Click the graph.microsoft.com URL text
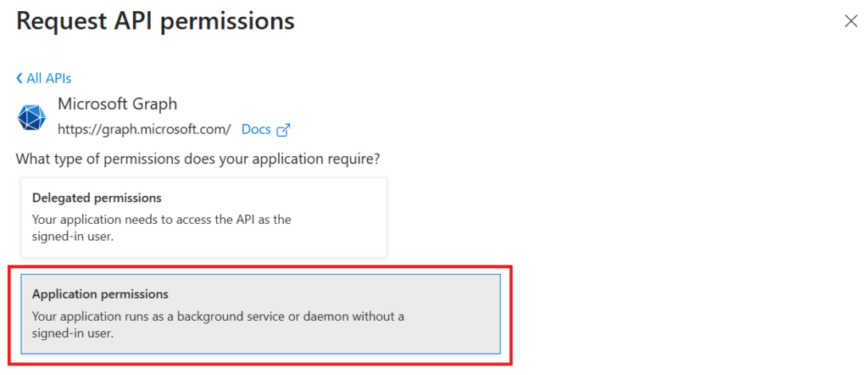The width and height of the screenshot is (868, 375). pos(144,130)
